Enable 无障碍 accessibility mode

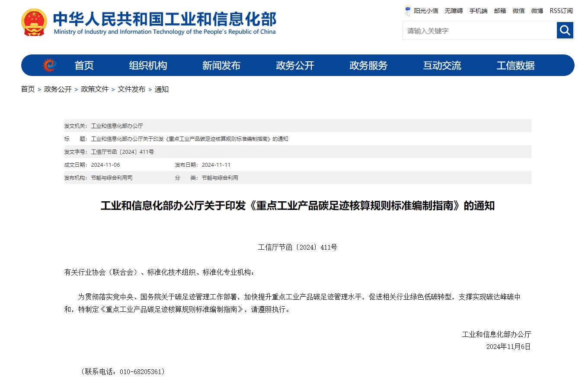click(454, 11)
